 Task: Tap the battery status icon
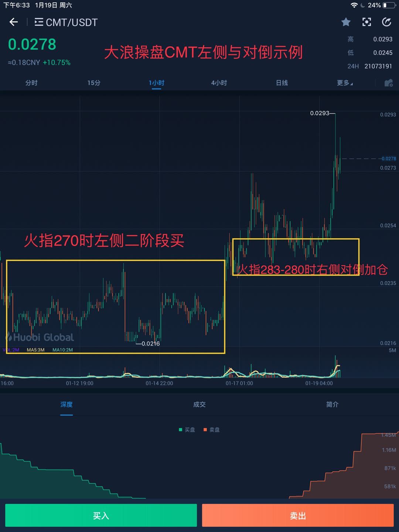click(389, 5)
